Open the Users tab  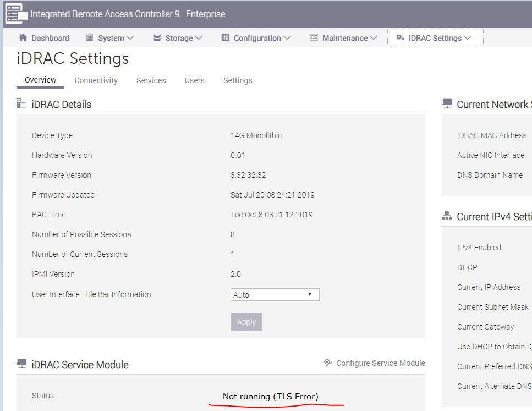194,80
